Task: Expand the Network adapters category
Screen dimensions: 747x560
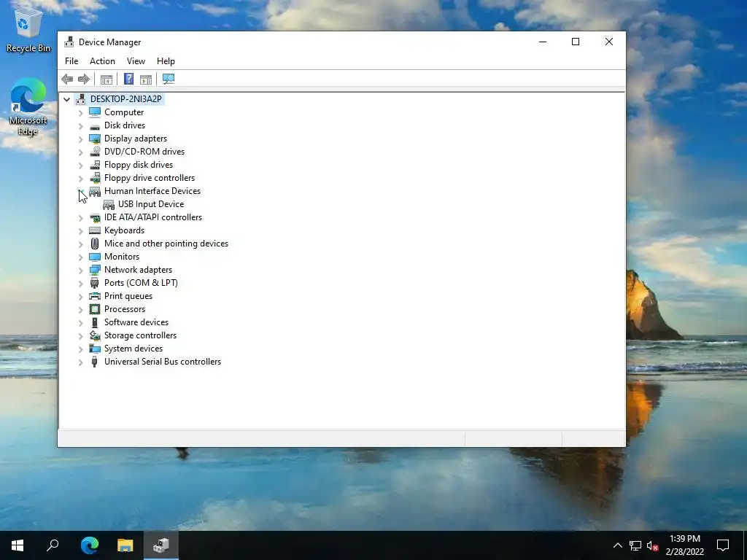Action: point(80,271)
